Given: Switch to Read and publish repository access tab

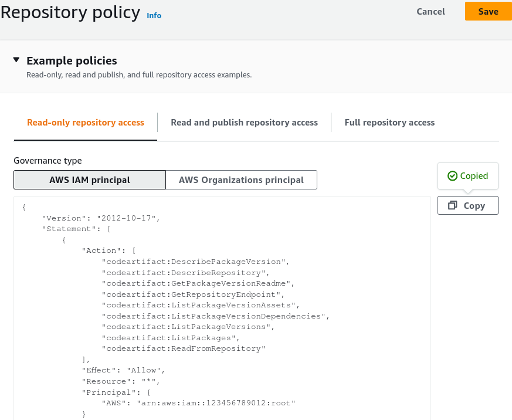Looking at the screenshot, I should pyautogui.click(x=244, y=123).
